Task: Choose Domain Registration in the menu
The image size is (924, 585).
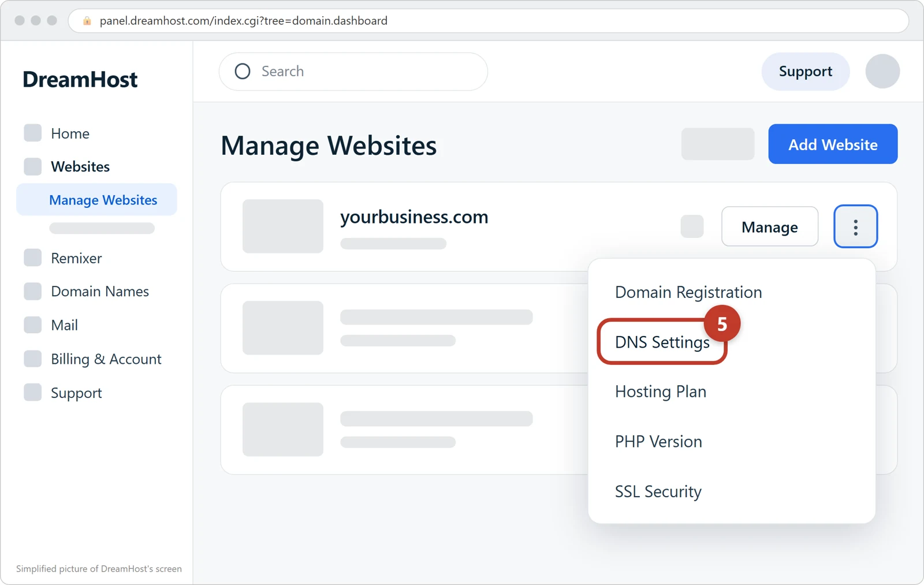Action: (688, 292)
